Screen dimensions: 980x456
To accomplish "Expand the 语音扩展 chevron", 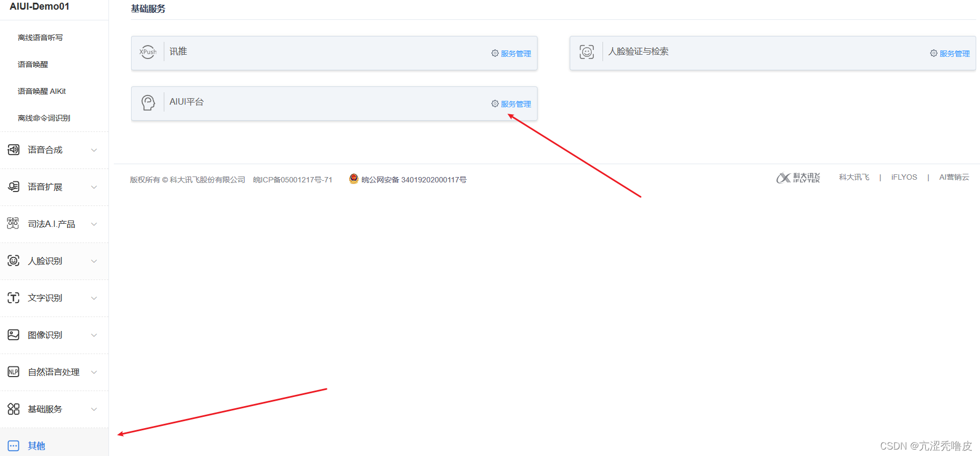I will [x=94, y=187].
